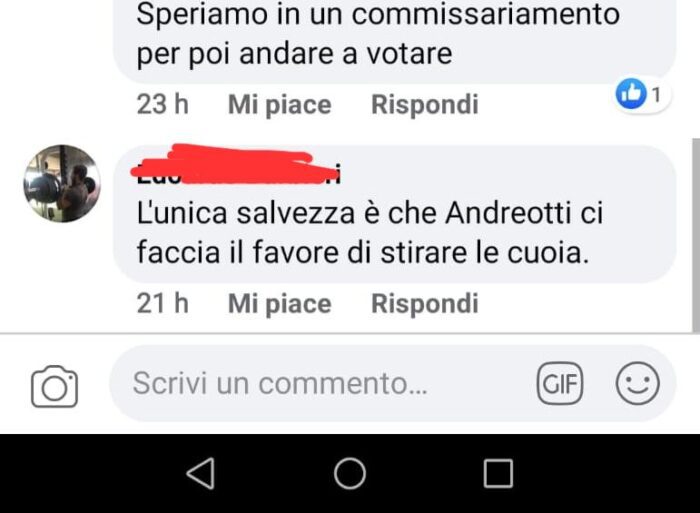Screen dimensions: 700x513
Task: Tap the camera icon to attach photo
Action: [54, 386]
